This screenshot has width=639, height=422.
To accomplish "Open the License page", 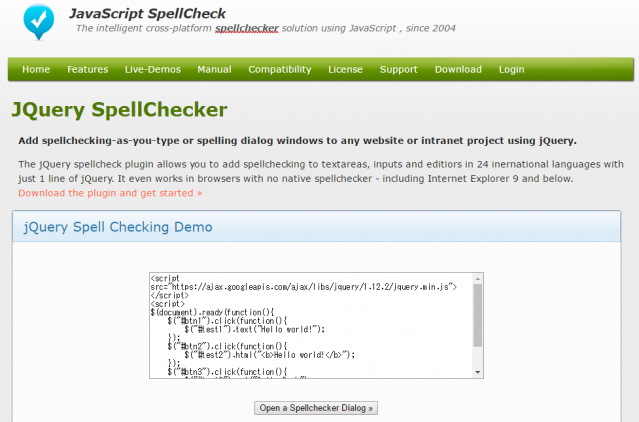I will (x=346, y=70).
